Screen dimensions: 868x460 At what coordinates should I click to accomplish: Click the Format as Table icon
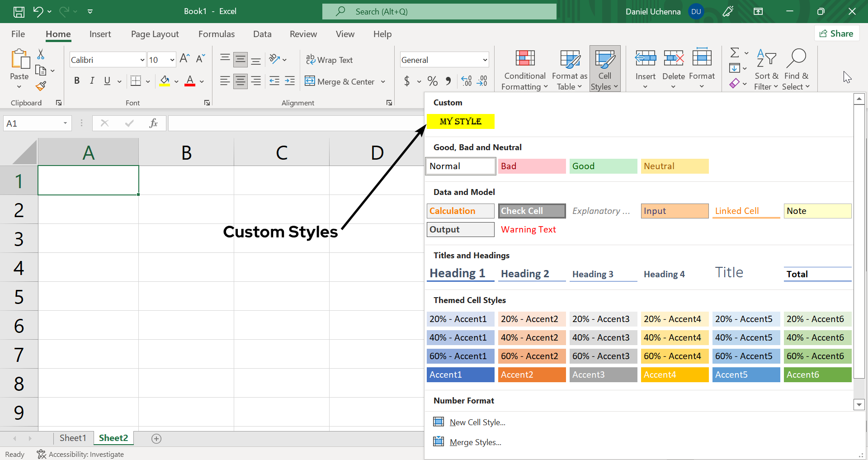click(x=569, y=60)
